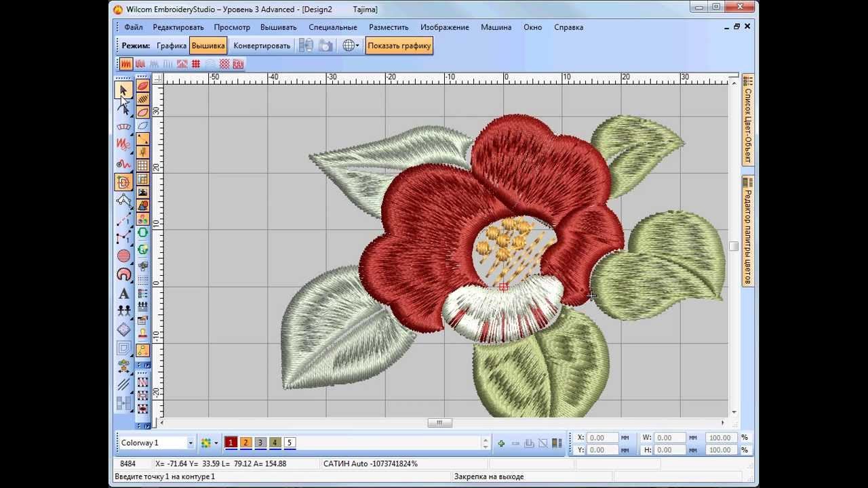This screenshot has height=488, width=868.
Task: Open the Colorway 1 dropdown
Action: (x=191, y=443)
